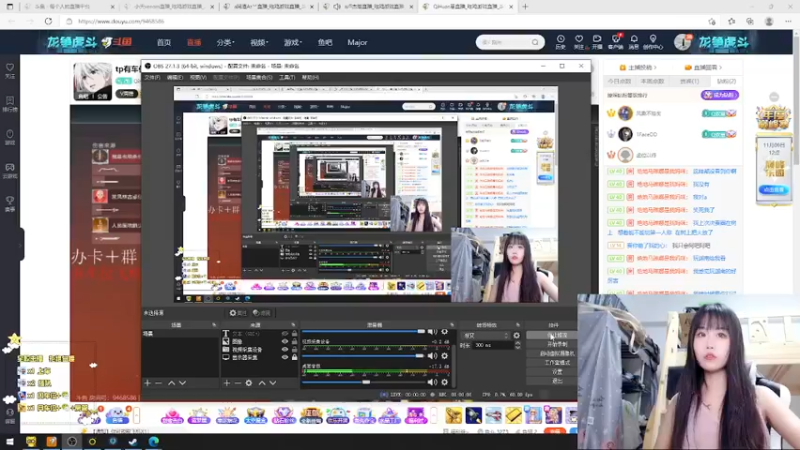
Task: Open the OBS 文件(F) menu
Action: click(152, 78)
